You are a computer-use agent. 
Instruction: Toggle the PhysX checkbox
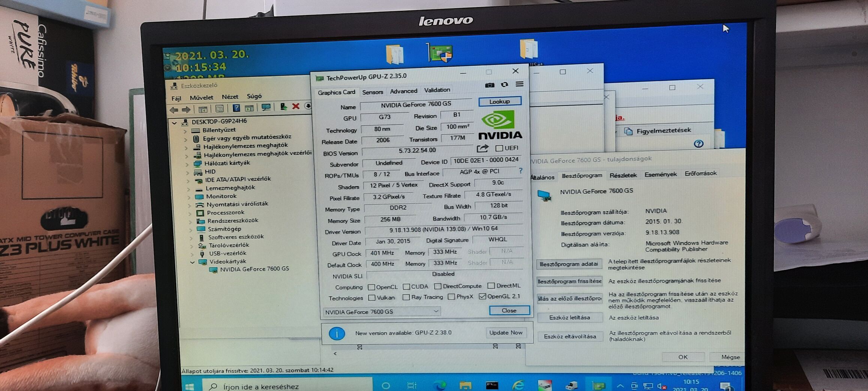click(451, 297)
